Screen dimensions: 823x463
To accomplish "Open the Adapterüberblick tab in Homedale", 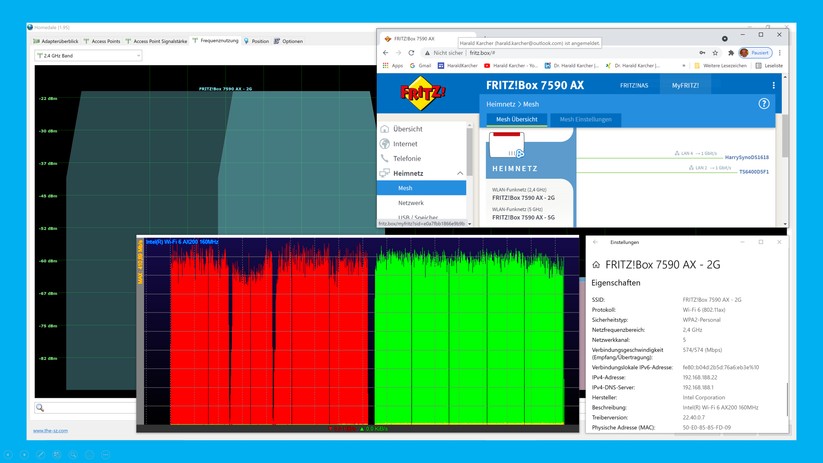I will tap(56, 41).
